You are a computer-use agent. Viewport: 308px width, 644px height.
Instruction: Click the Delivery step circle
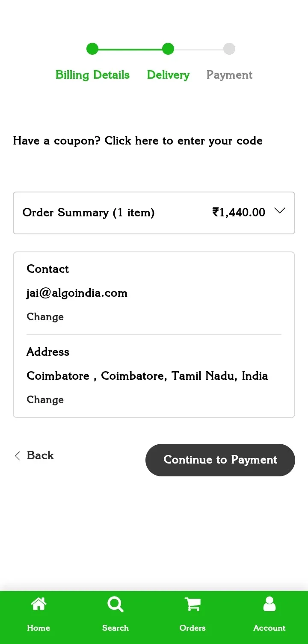coord(168,49)
